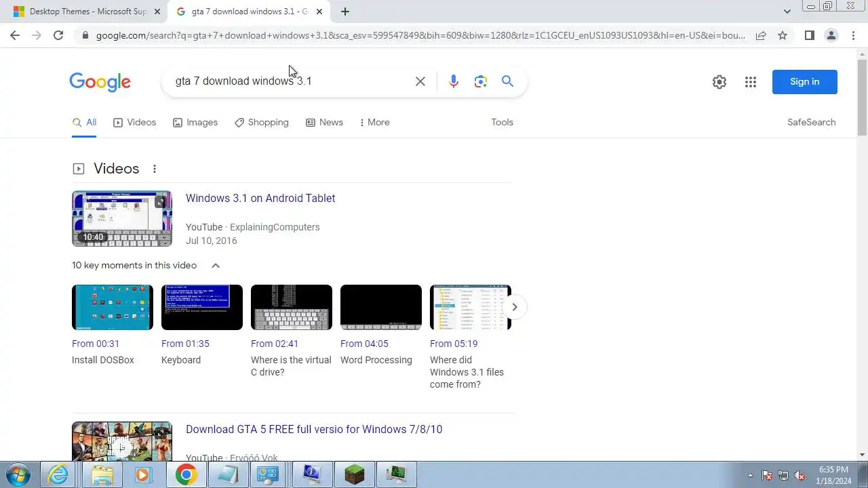Switch to the Shopping search tab
Screen dimensions: 868x488
coord(262,123)
